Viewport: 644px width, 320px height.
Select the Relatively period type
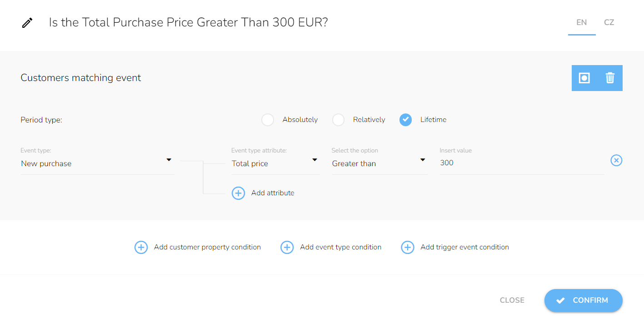tap(338, 120)
